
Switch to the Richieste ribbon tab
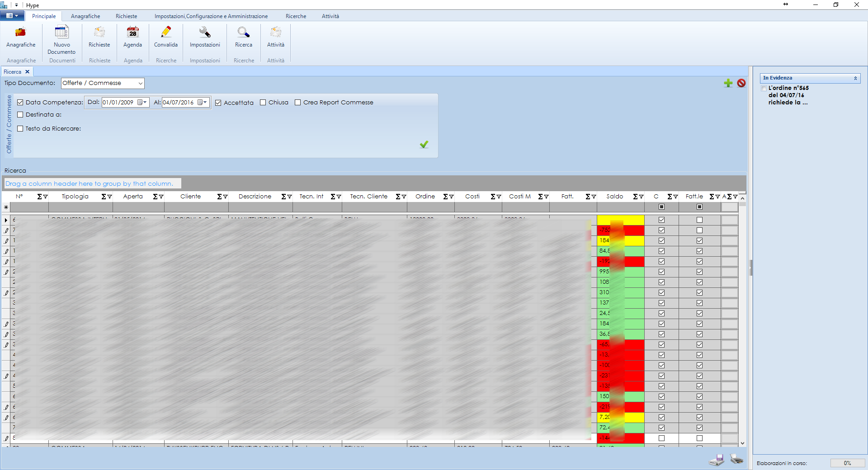point(126,16)
